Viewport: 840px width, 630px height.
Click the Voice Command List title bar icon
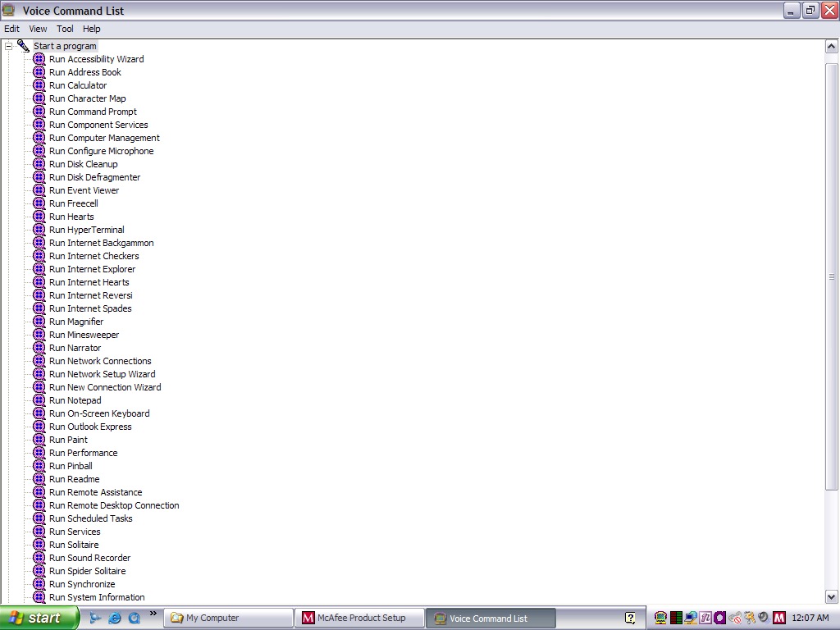9,11
